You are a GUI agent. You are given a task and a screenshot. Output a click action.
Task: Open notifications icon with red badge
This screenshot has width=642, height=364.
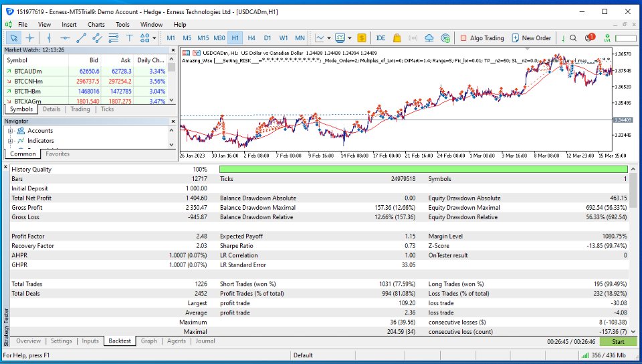click(590, 37)
